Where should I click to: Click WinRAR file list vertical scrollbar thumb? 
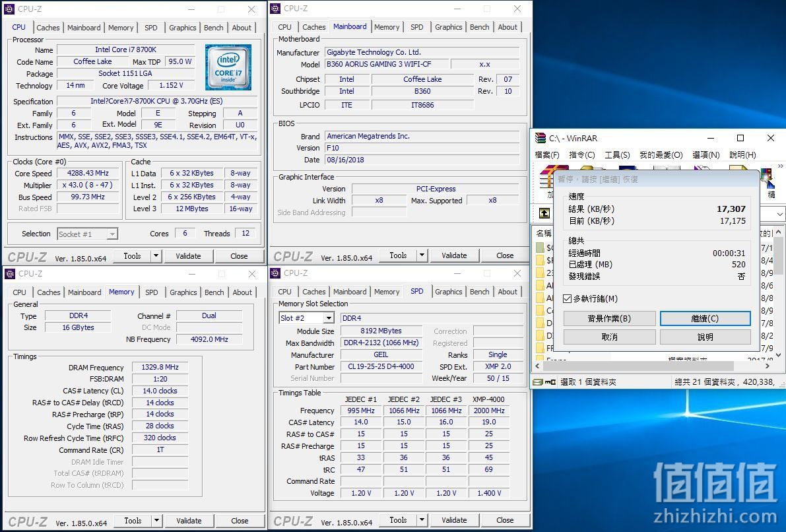(778, 255)
